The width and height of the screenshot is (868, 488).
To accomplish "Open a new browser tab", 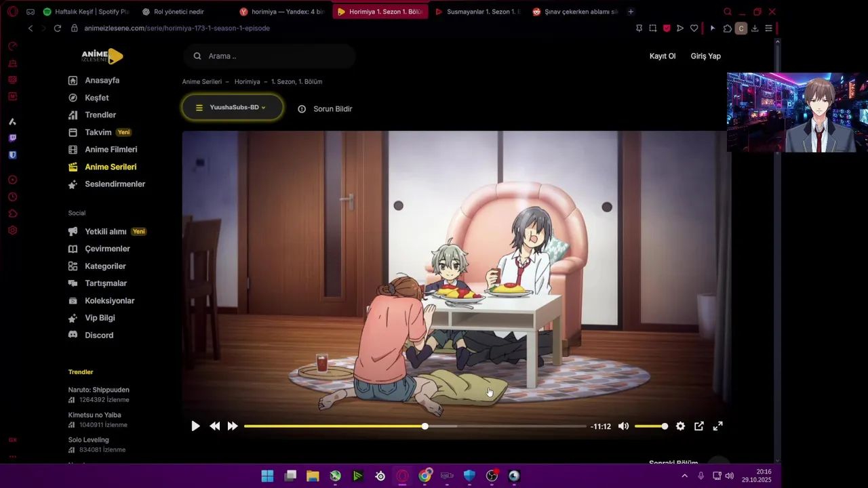I will click(631, 12).
